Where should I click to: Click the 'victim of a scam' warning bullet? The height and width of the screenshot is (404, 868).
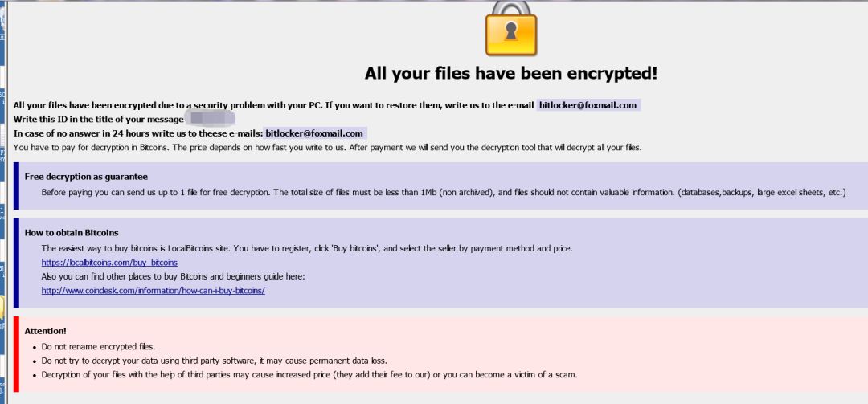coord(309,374)
